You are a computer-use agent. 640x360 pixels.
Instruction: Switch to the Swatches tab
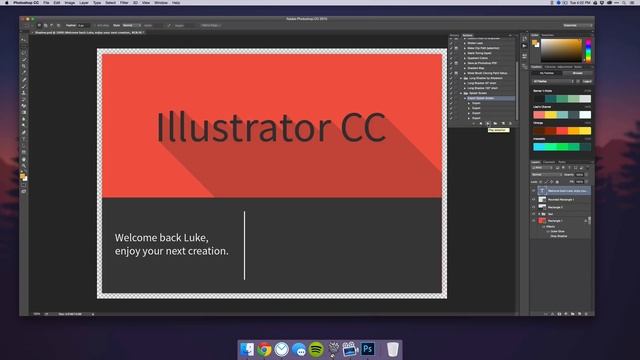click(548, 35)
